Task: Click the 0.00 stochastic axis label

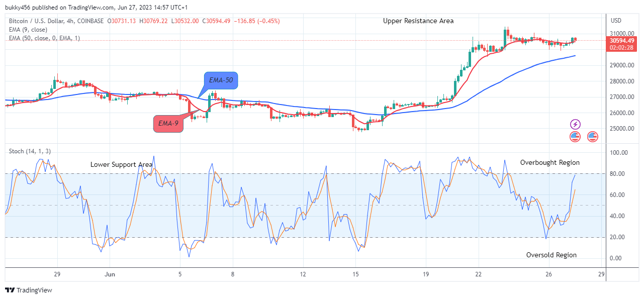Action: (616, 258)
